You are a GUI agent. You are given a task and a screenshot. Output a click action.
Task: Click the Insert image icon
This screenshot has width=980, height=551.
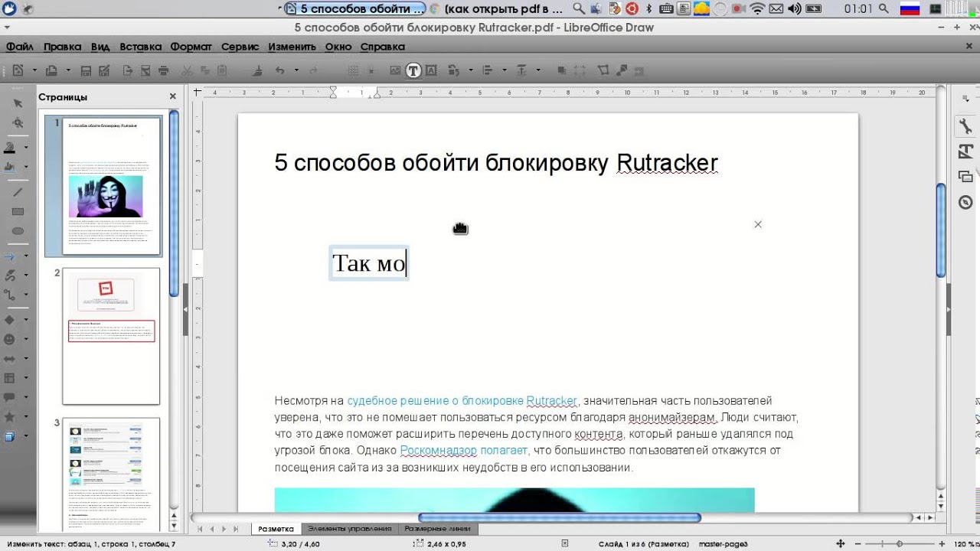[395, 70]
